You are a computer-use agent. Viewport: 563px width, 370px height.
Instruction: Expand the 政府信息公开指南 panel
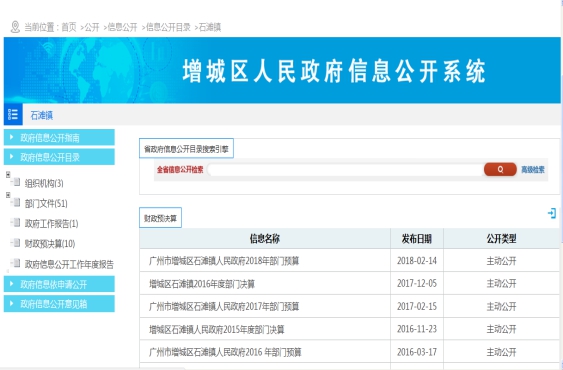[59, 138]
